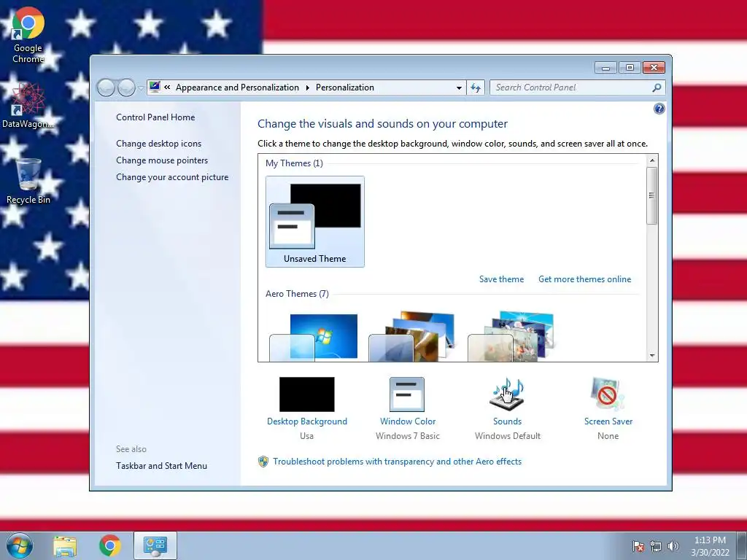Click themes list scroll down arrow
Image resolution: width=747 pixels, height=560 pixels.
pyautogui.click(x=652, y=356)
